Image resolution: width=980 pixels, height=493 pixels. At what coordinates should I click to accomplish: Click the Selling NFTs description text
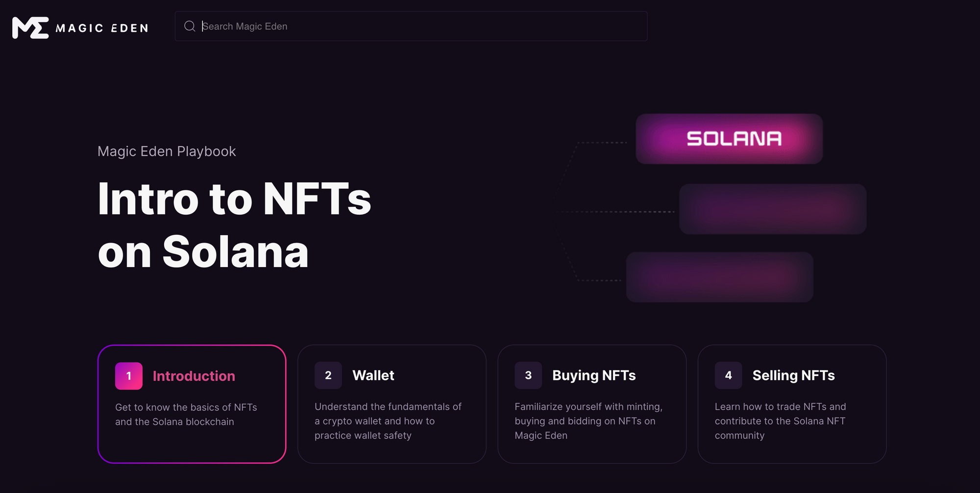780,421
